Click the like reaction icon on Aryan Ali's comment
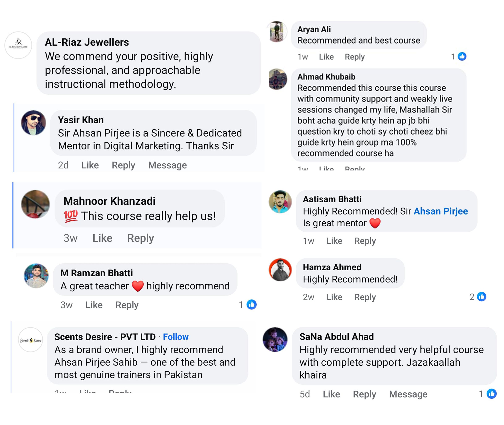Image resolution: width=504 pixels, height=425 pixels. (x=462, y=57)
